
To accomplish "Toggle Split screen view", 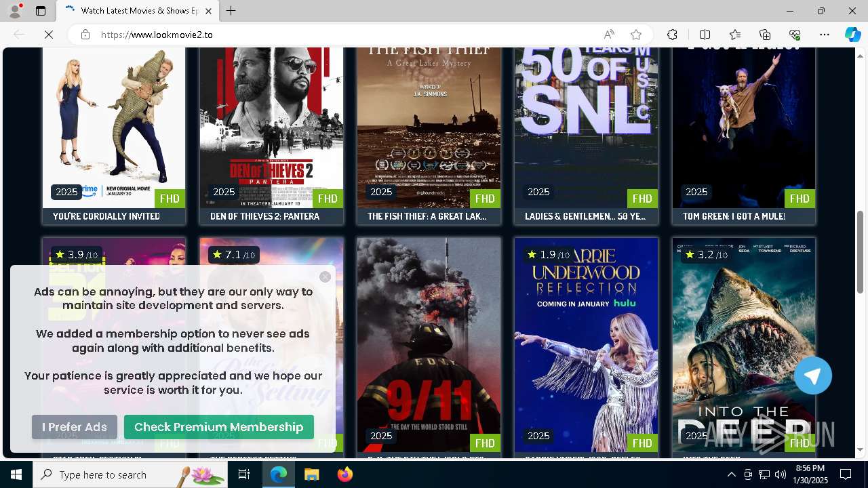I will [x=705, y=35].
